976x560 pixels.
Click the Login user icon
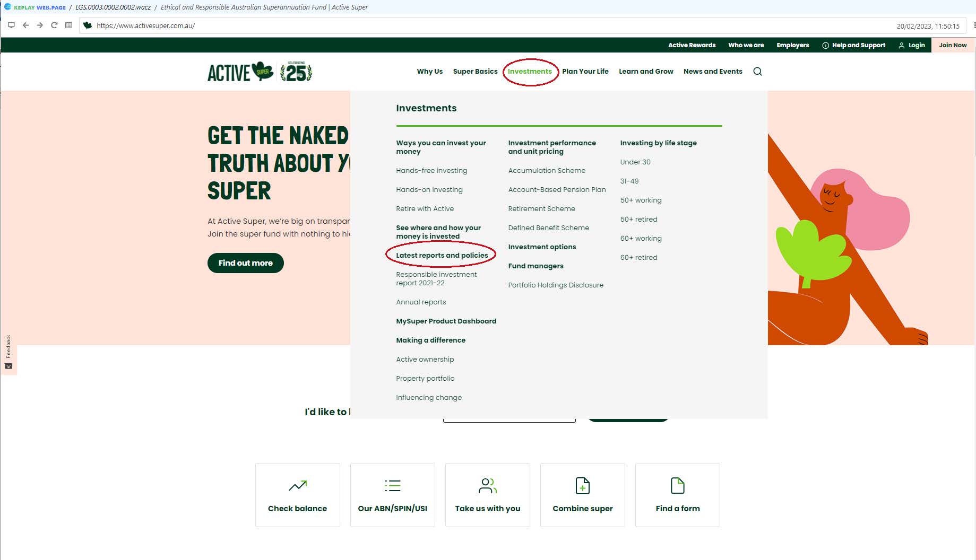coord(901,46)
